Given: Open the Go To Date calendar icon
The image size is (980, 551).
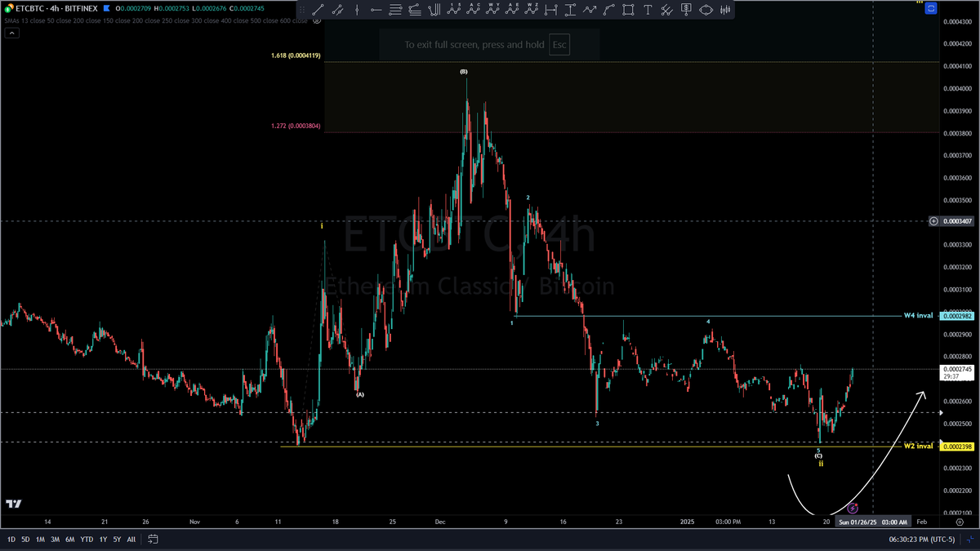Looking at the screenshot, I should (153, 540).
